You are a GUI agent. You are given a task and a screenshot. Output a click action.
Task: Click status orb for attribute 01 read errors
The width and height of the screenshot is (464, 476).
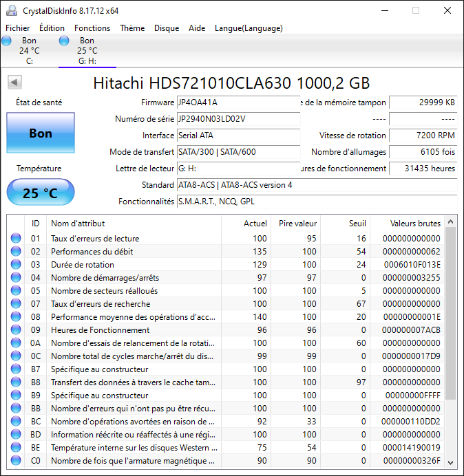point(16,239)
